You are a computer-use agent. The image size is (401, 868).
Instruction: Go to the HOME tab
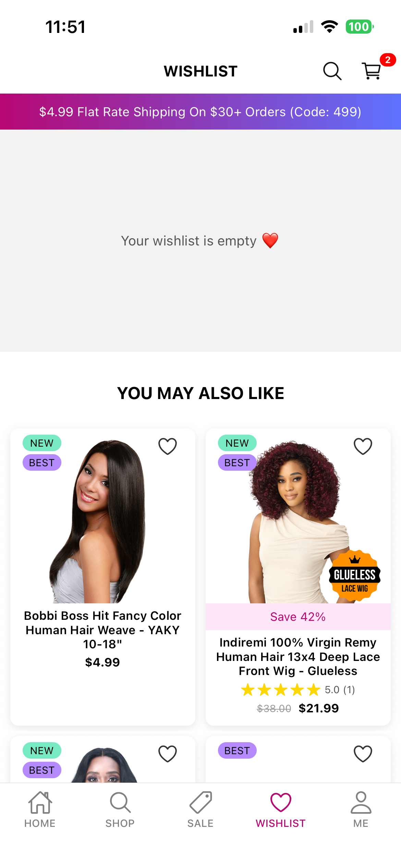tap(40, 810)
